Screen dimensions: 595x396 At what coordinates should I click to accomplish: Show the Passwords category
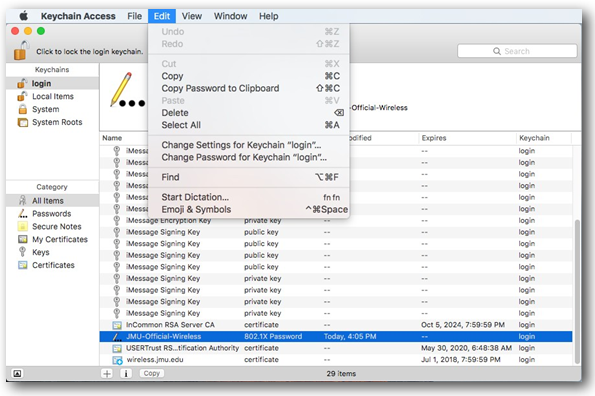click(x=52, y=214)
